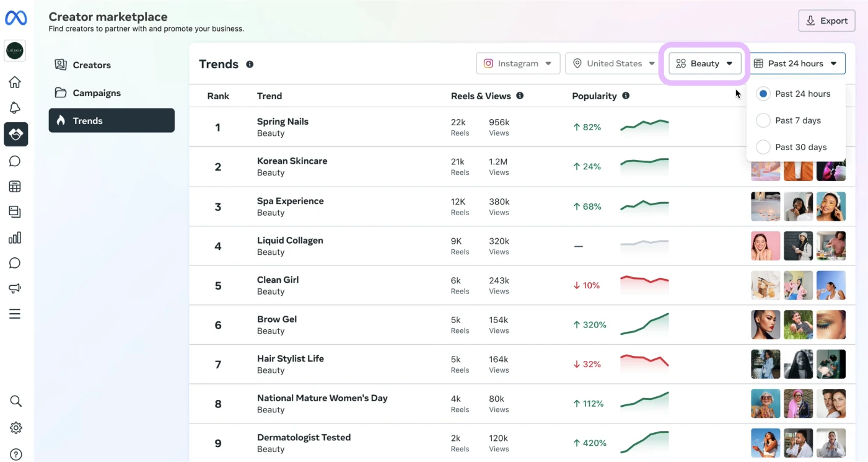
Task: Click the calendar icon in time filter
Action: click(x=758, y=63)
